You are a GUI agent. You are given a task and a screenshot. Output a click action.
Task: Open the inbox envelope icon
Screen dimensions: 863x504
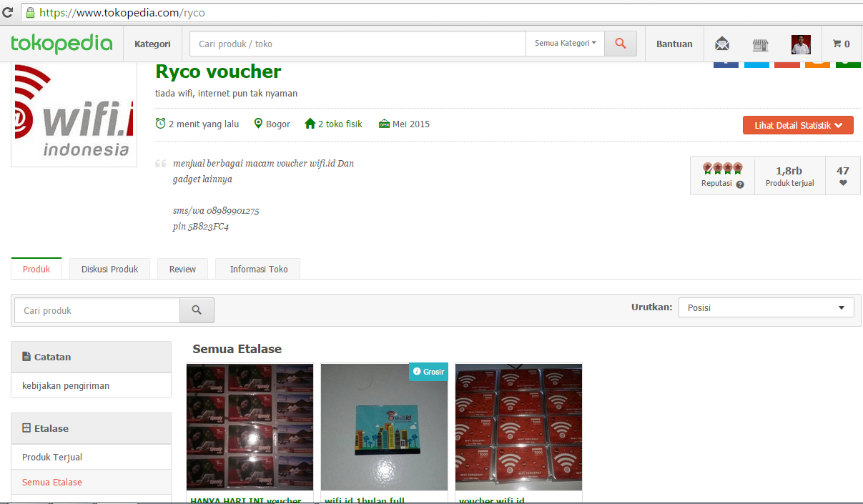722,44
